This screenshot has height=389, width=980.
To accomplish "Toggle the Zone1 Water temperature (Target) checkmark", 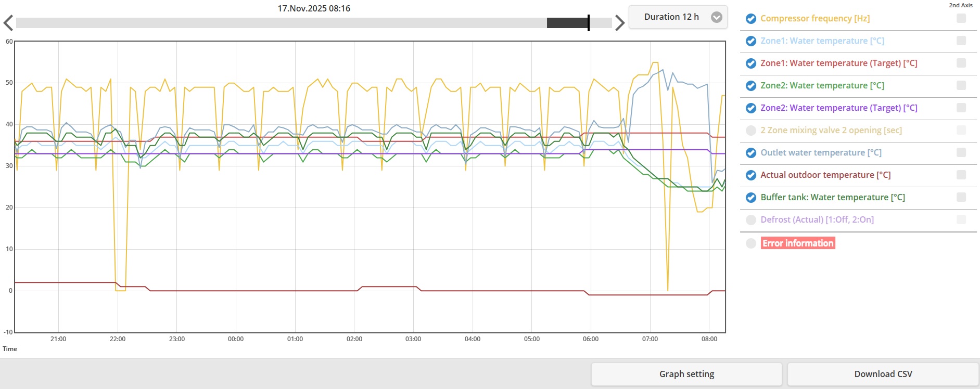I will click(750, 63).
